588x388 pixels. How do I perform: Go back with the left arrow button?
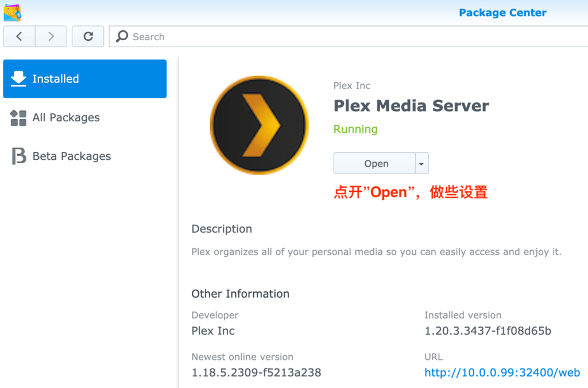point(19,36)
